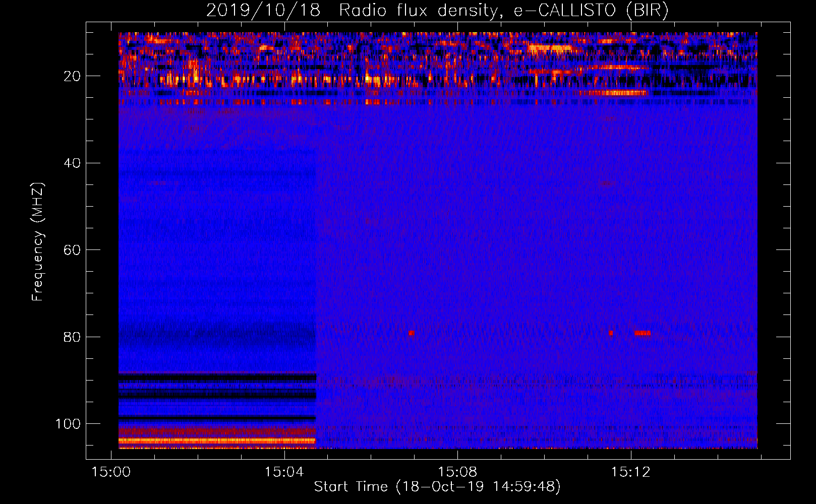This screenshot has height=504, width=816.
Task: Click the 60 MHz frequency tick label
Action: click(x=73, y=250)
